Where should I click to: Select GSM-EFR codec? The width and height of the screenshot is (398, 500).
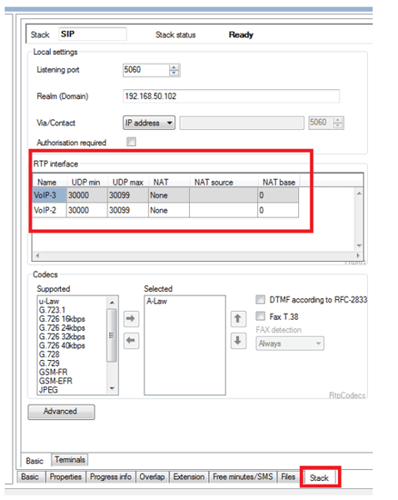point(55,381)
